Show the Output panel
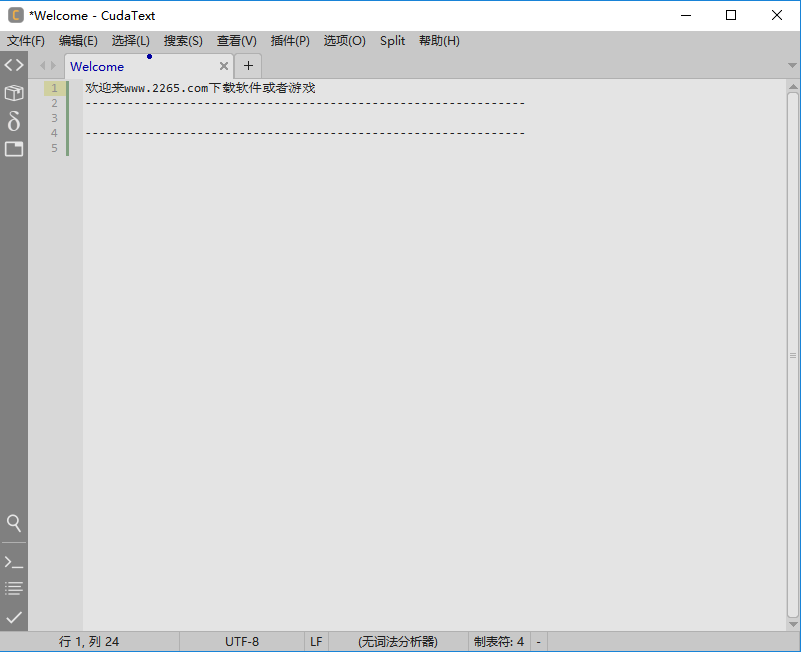The image size is (801, 652). click(x=13, y=588)
